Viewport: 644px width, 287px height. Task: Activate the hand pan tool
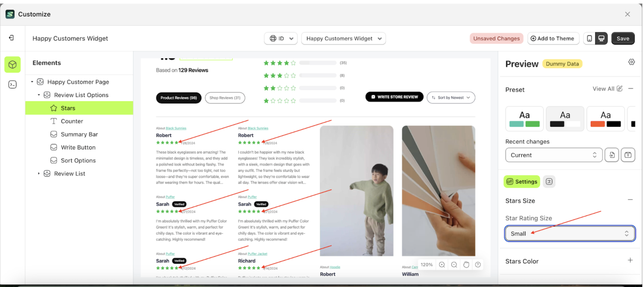[466, 265]
